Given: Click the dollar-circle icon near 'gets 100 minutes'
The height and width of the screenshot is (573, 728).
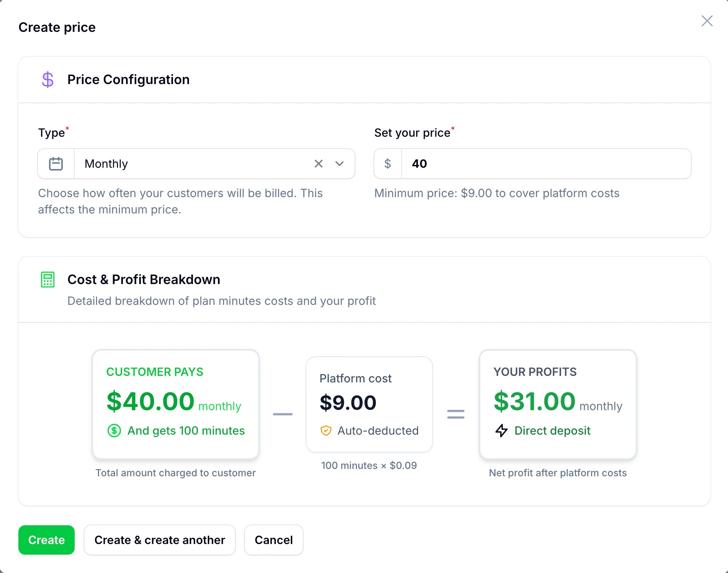Looking at the screenshot, I should (x=115, y=431).
